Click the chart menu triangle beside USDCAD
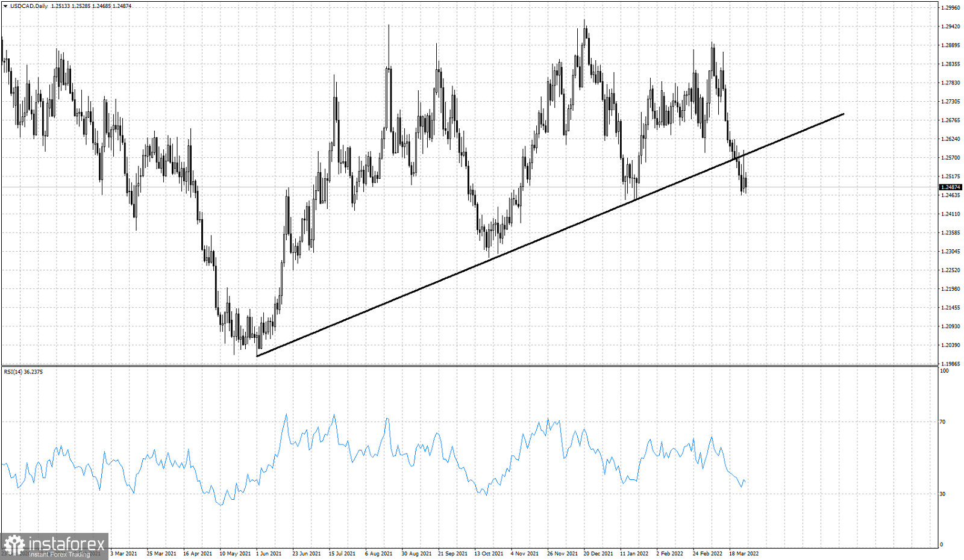 (5, 6)
